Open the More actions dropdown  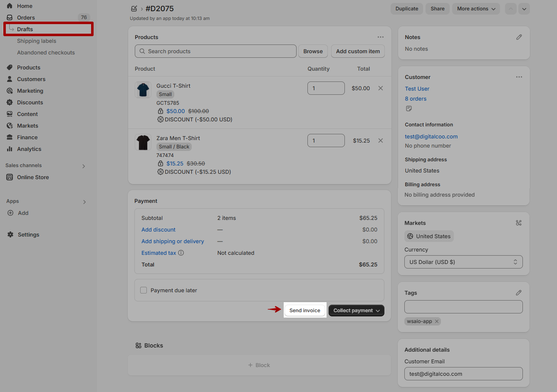tap(476, 9)
